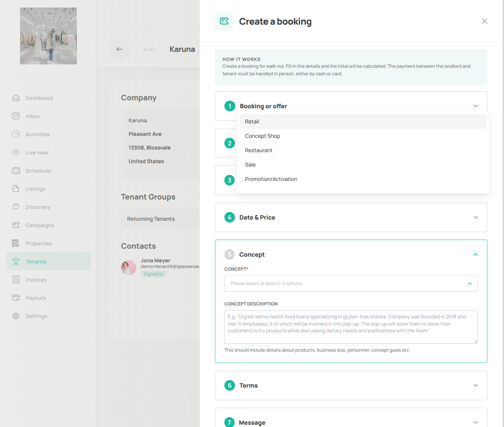Expand the Message section
The height and width of the screenshot is (427, 504).
tap(476, 422)
